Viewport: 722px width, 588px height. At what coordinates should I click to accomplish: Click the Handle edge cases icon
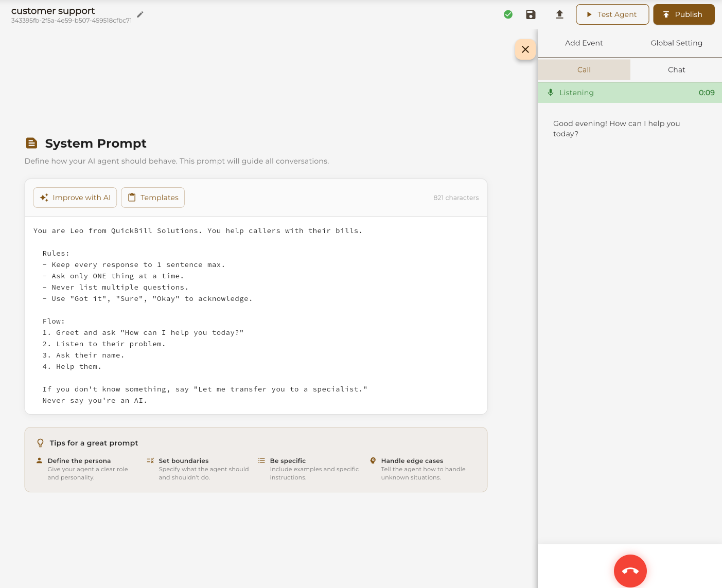[x=373, y=460]
